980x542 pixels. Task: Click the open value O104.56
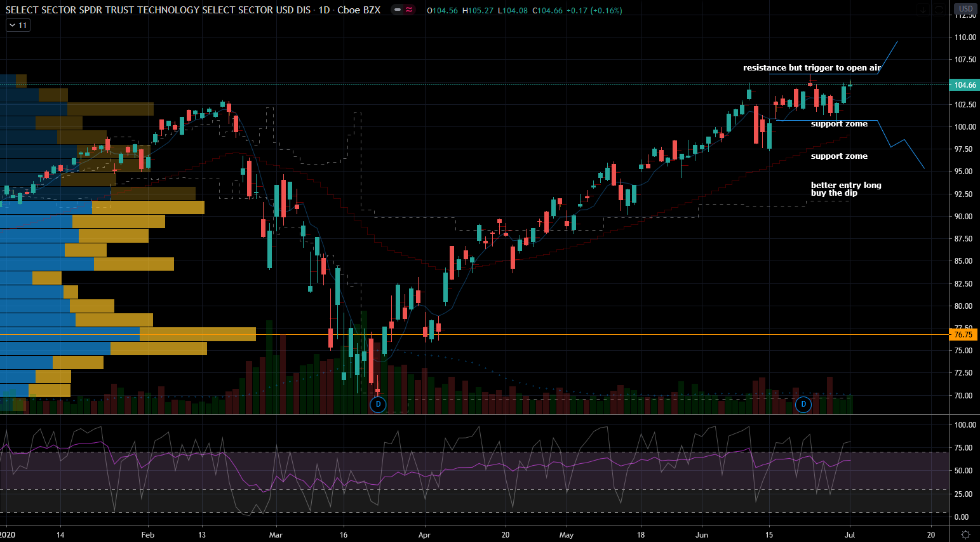coord(442,11)
